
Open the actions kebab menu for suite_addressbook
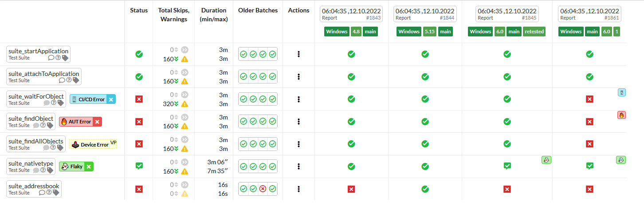(x=299, y=189)
